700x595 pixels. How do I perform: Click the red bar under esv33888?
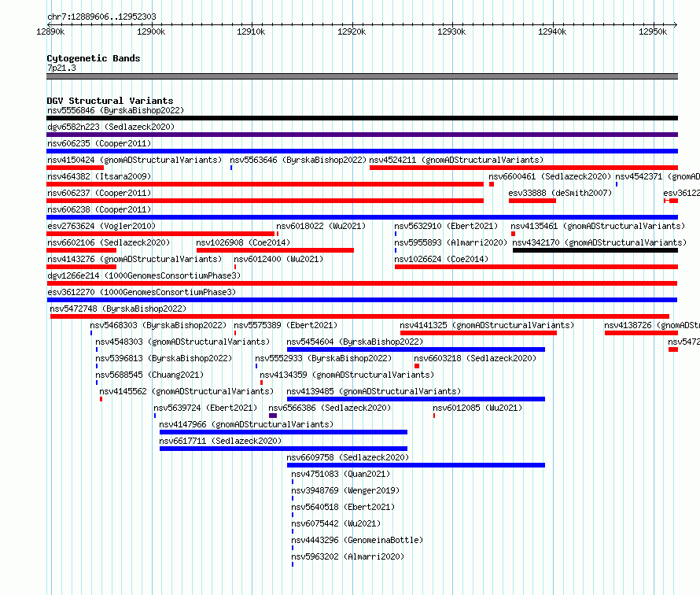click(532, 201)
